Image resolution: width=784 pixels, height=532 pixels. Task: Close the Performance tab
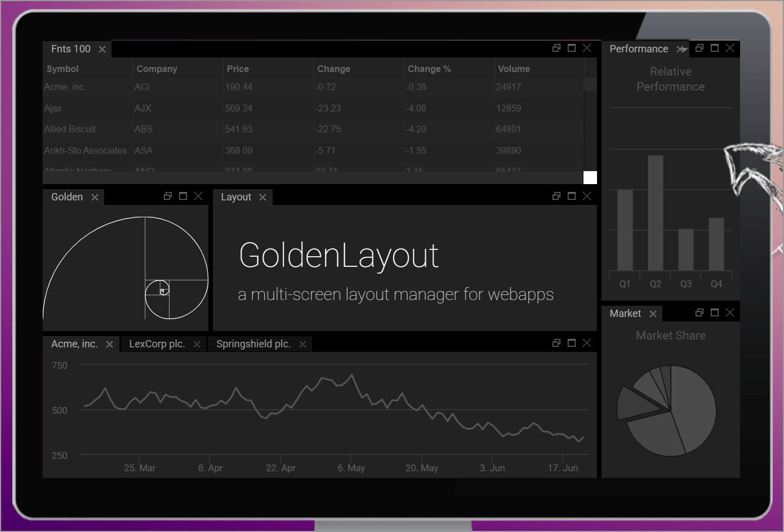(680, 49)
